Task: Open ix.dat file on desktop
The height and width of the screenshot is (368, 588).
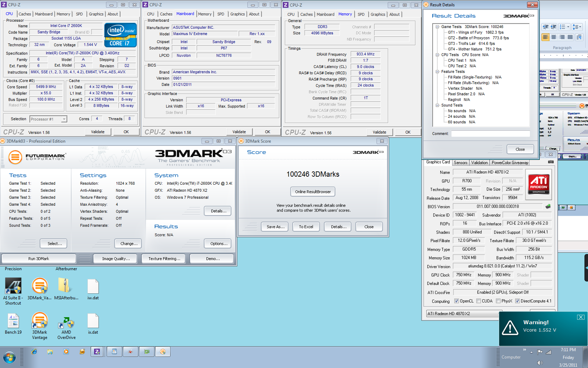Action: (x=93, y=324)
